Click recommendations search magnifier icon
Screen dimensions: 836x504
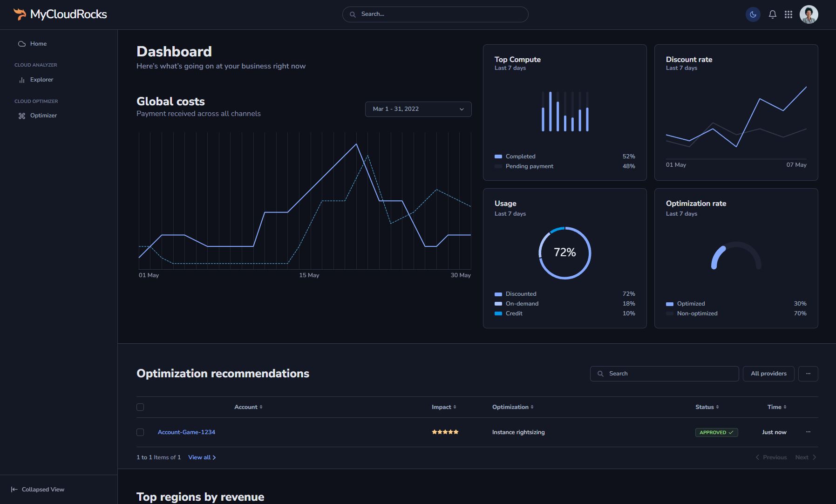tap(600, 374)
